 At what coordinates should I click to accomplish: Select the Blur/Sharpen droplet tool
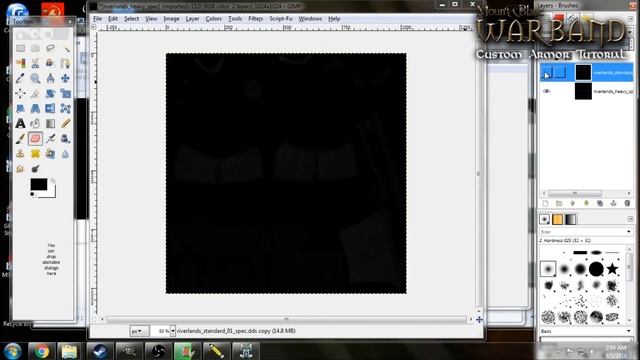tap(65, 154)
